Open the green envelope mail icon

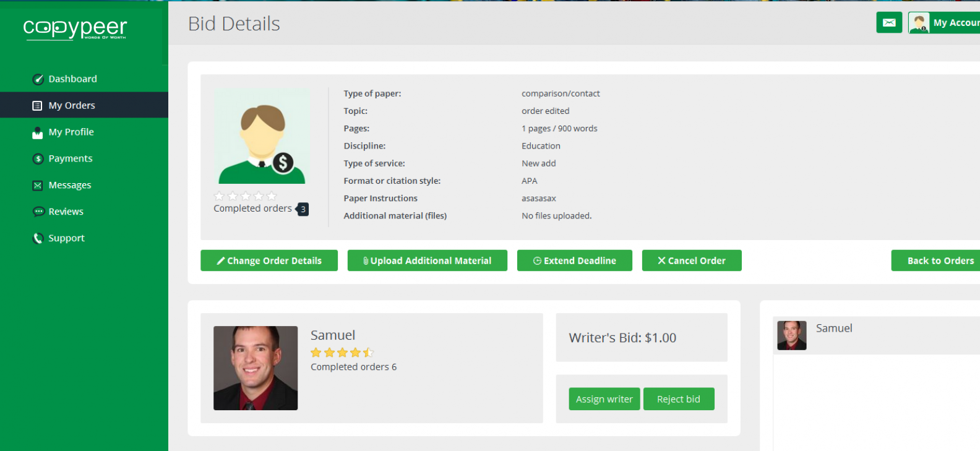point(889,23)
